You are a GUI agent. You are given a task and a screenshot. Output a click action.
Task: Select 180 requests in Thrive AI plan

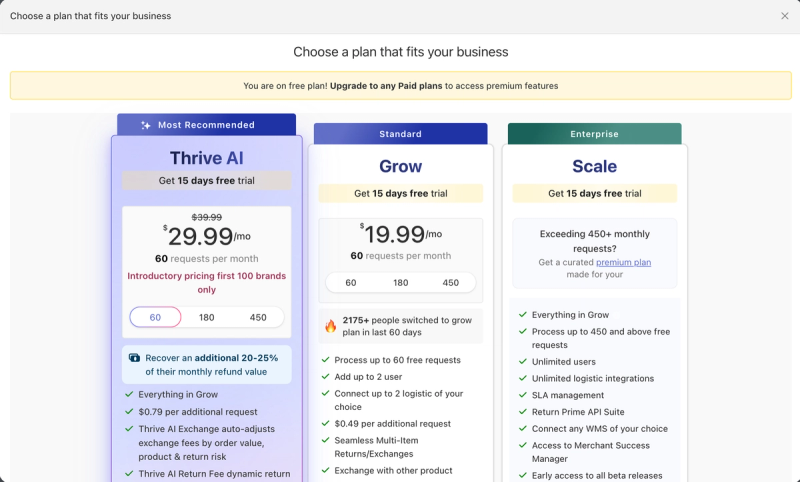[207, 317]
